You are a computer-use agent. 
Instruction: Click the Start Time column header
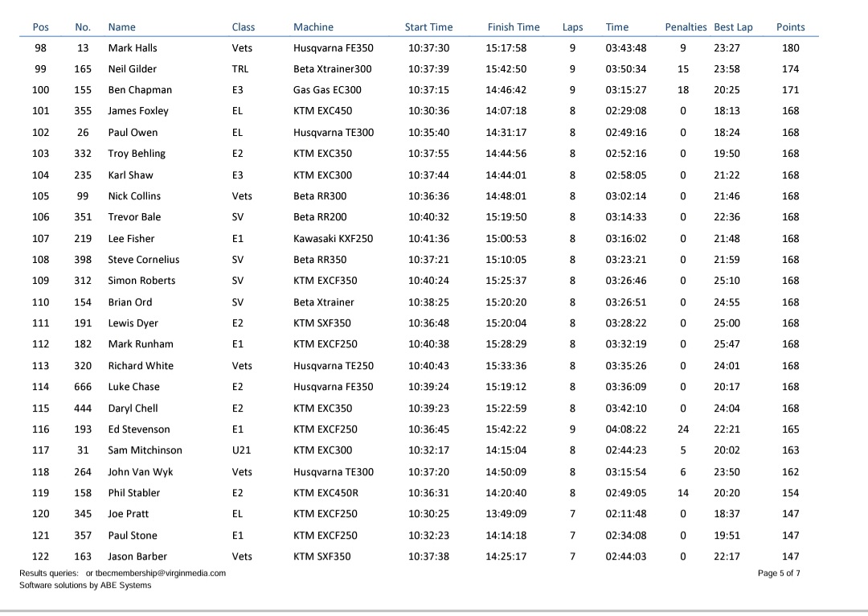tap(428, 27)
